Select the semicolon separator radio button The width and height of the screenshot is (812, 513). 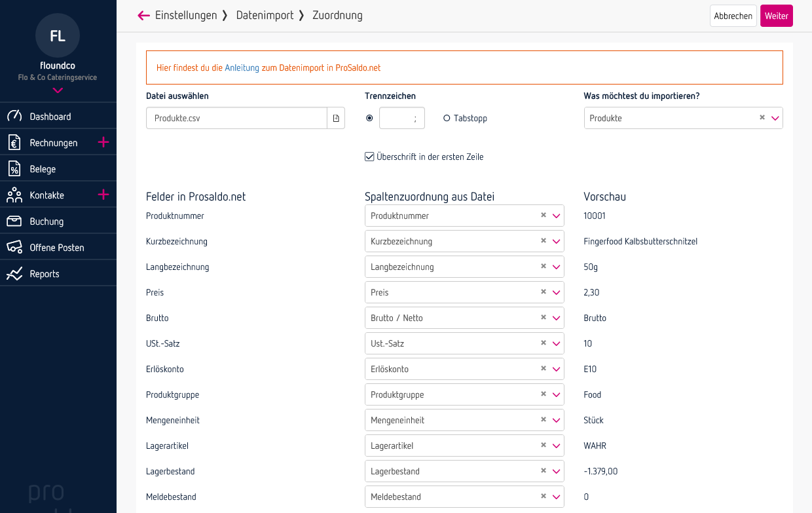369,119
